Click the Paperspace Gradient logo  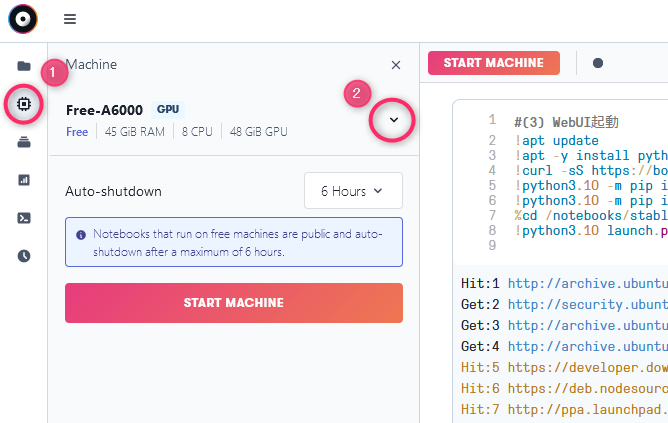click(x=23, y=19)
